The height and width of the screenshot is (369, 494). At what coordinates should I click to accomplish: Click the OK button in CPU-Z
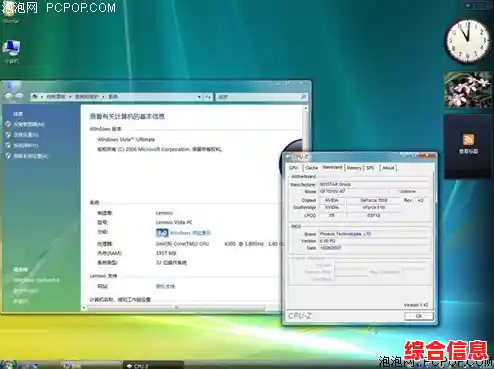(419, 316)
